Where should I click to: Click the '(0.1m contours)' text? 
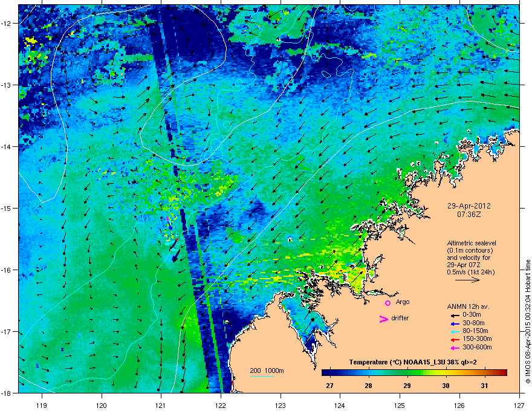click(x=470, y=250)
